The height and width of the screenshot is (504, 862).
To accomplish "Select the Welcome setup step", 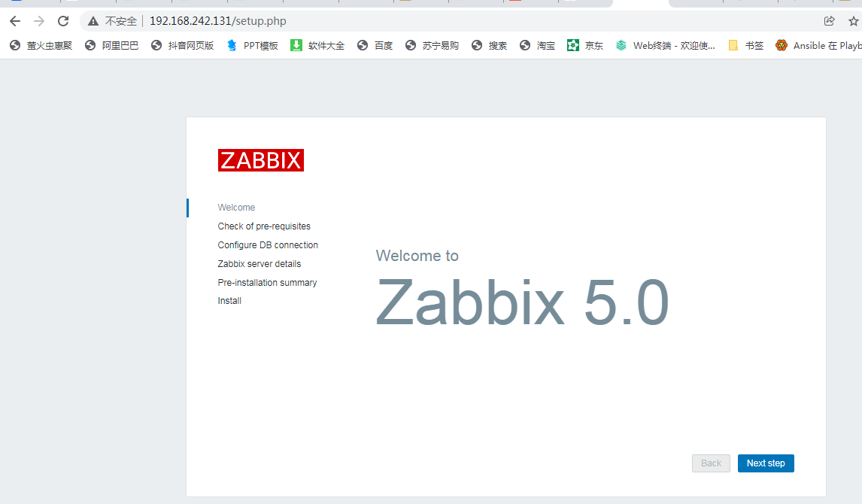I will [236, 207].
